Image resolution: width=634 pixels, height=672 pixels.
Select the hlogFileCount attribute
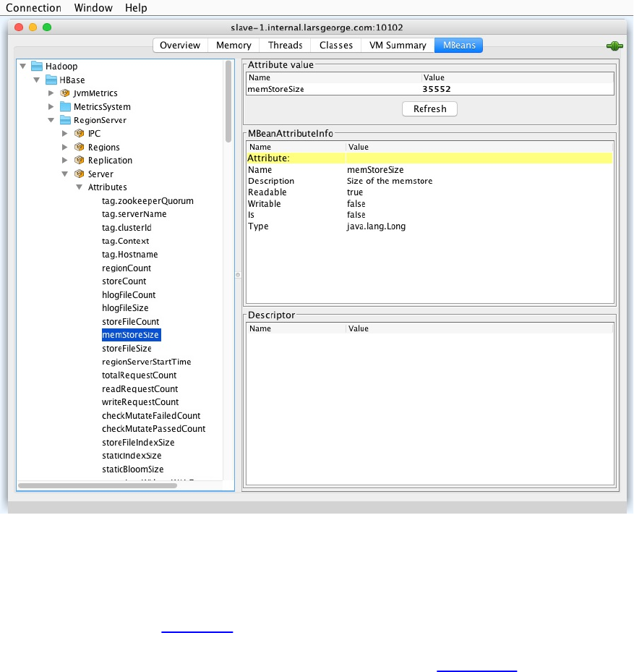pyautogui.click(x=129, y=294)
